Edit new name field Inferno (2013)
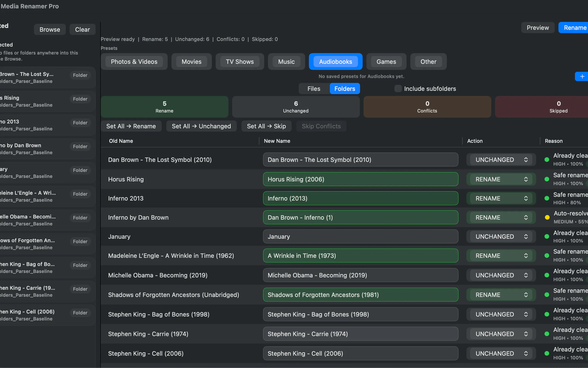 [x=361, y=198]
